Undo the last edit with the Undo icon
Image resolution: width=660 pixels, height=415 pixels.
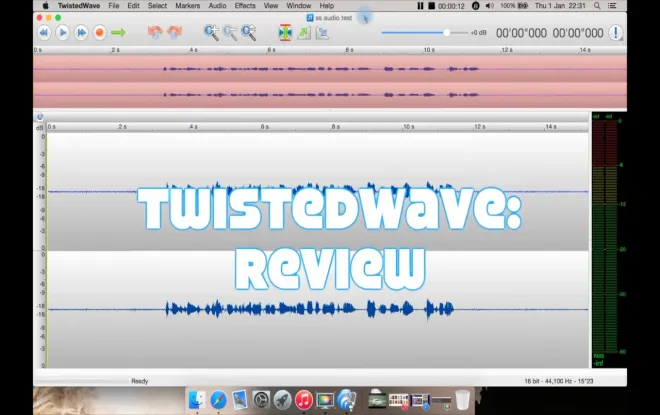[x=155, y=32]
